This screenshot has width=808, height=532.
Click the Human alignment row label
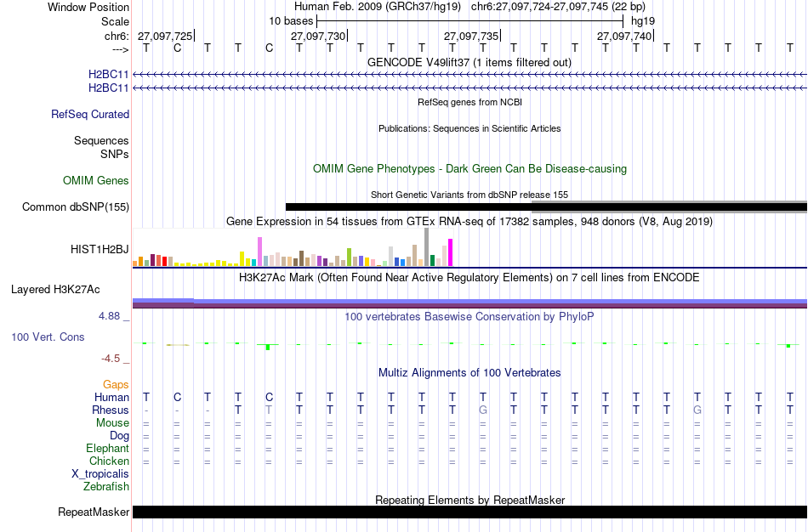point(111,398)
